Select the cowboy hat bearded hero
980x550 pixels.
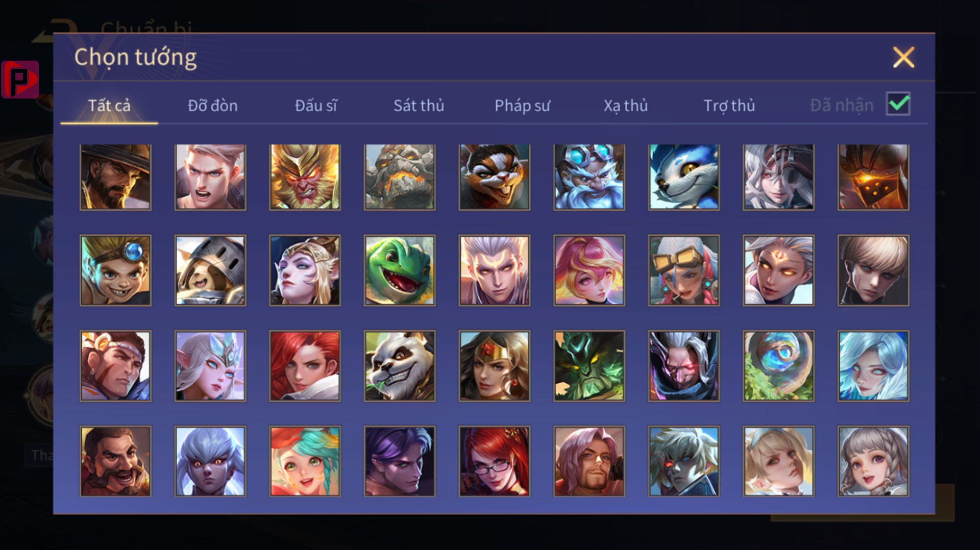(x=115, y=177)
